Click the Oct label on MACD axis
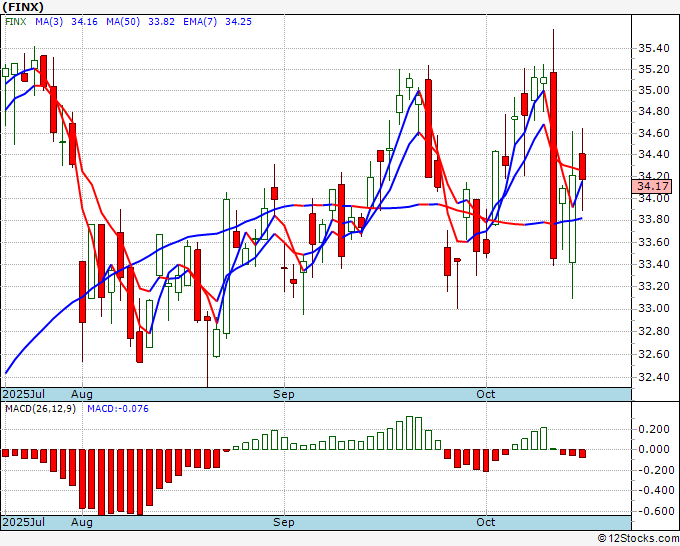The image size is (680, 546). point(486,522)
